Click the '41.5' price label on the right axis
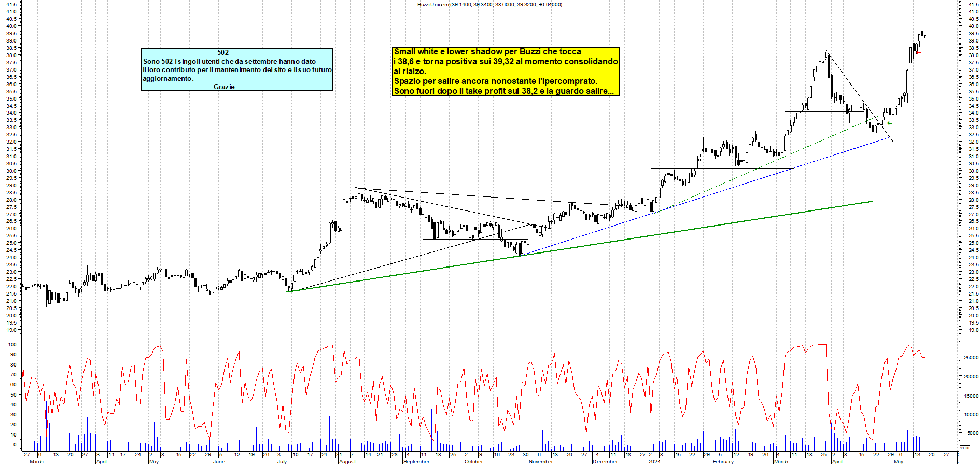Image resolution: width=980 pixels, height=464 pixels. [x=973, y=4]
